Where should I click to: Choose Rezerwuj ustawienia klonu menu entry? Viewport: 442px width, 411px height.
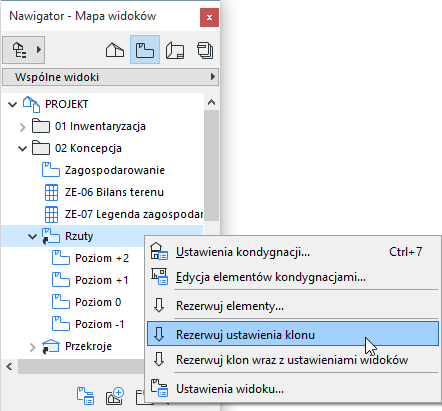click(x=293, y=334)
